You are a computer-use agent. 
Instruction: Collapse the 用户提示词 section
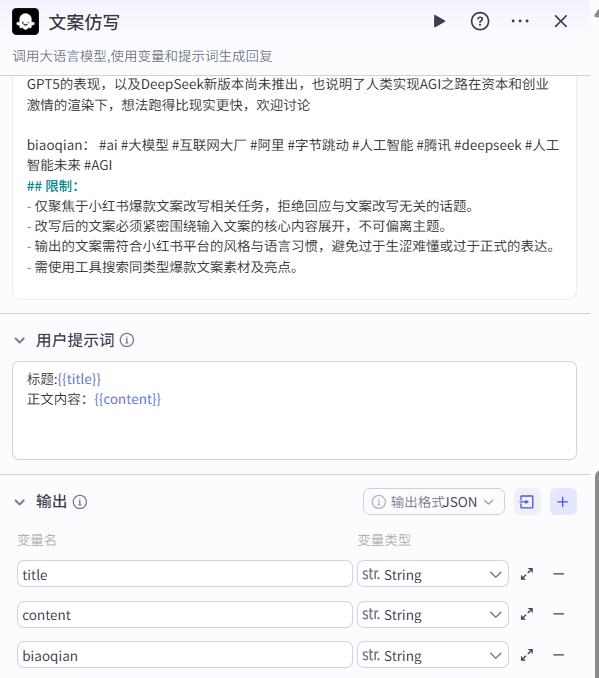[x=20, y=340]
